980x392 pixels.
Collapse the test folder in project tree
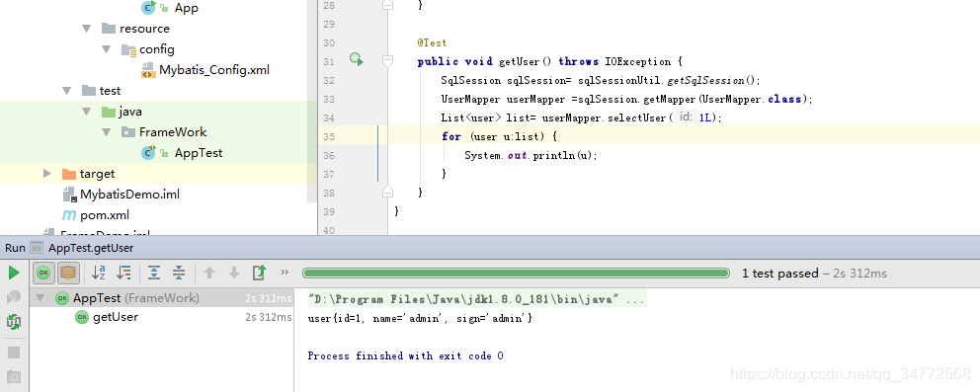coord(66,91)
